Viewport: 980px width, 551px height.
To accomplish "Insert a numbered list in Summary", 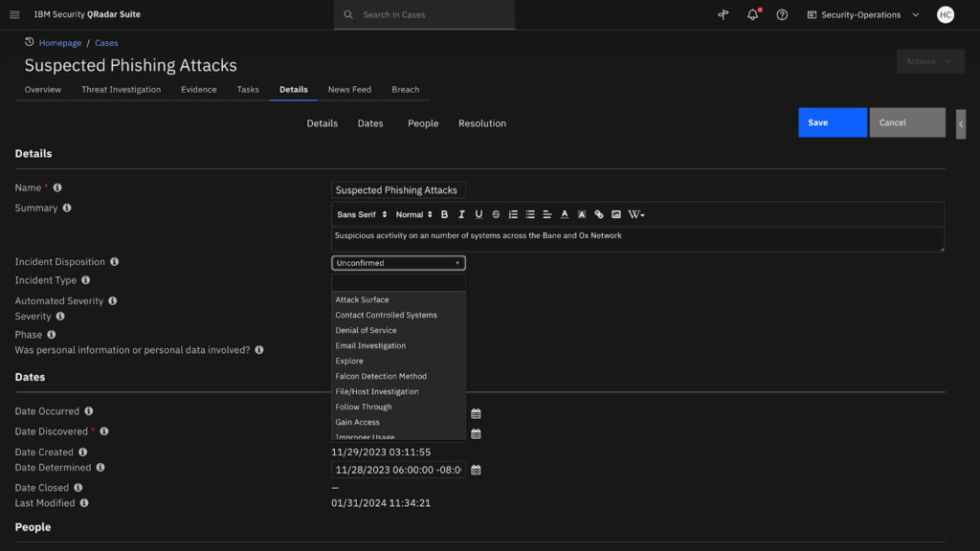I will (513, 214).
